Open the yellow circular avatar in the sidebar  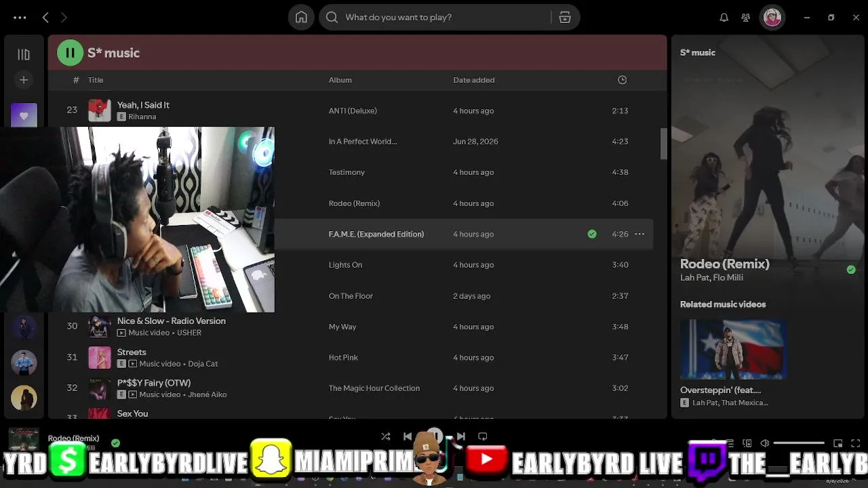point(24,398)
